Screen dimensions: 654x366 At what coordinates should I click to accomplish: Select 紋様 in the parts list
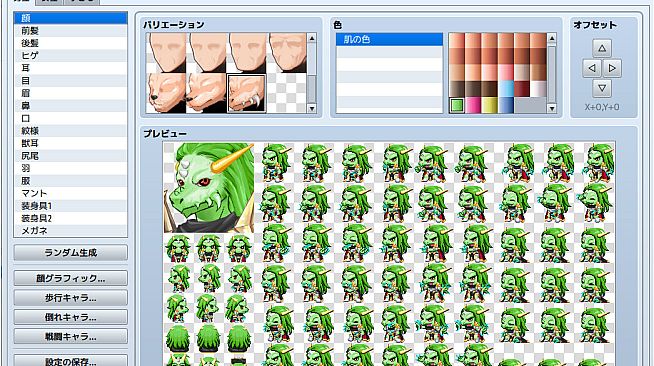pyautogui.click(x=70, y=130)
